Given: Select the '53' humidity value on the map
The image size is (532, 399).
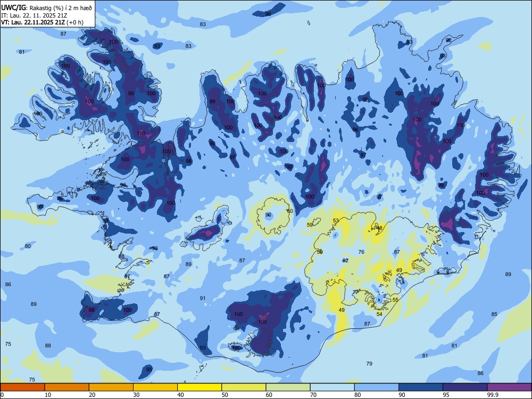Looking at the screenshot, I should click(x=336, y=221).
